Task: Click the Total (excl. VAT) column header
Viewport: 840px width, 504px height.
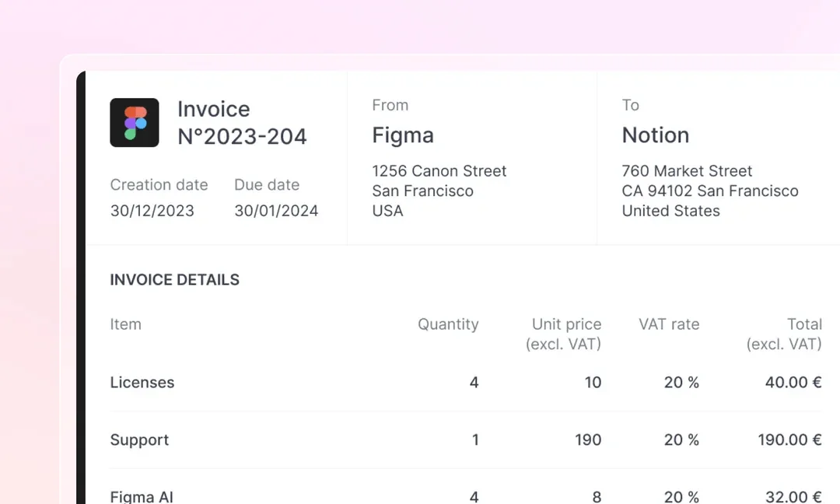Action: pyautogui.click(x=784, y=334)
